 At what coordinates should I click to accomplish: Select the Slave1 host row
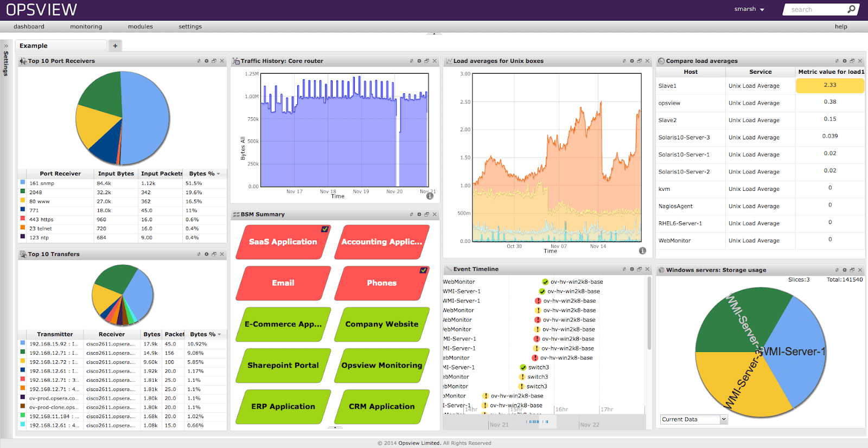tap(761, 86)
